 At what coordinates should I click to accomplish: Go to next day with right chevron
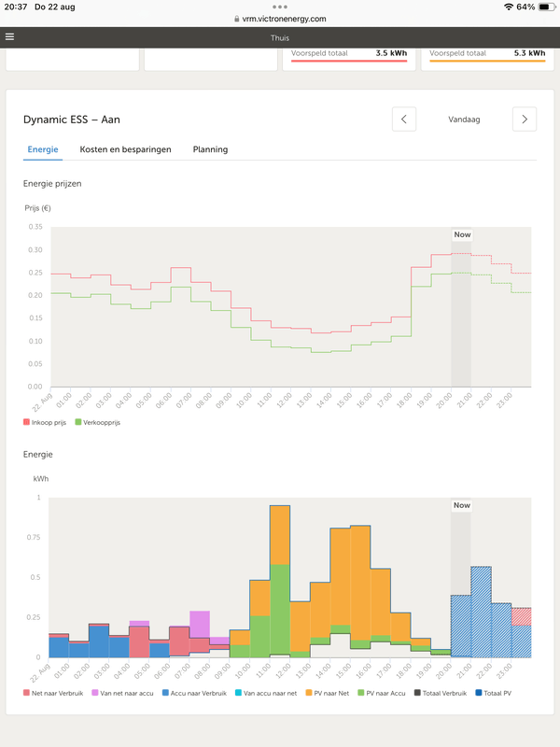525,120
